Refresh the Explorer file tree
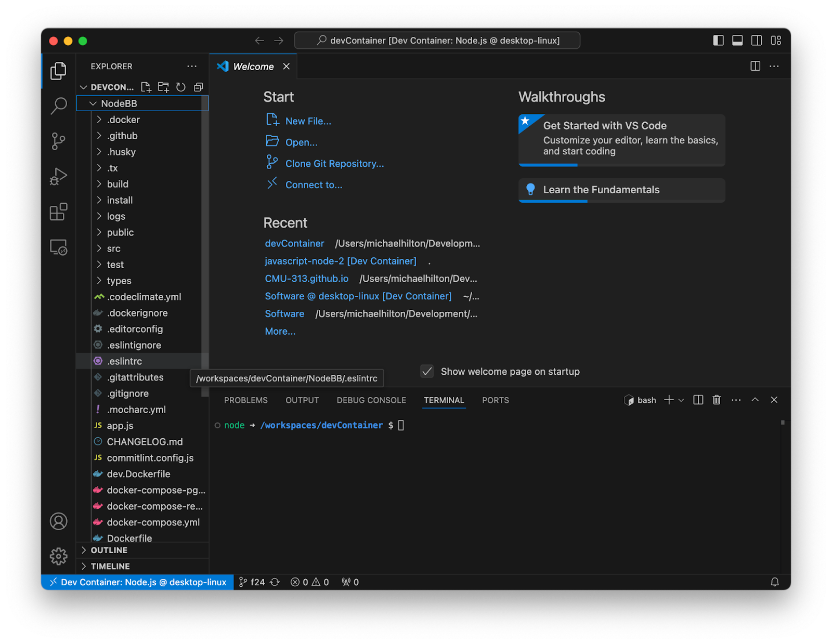Image resolution: width=832 pixels, height=644 pixels. pos(180,87)
